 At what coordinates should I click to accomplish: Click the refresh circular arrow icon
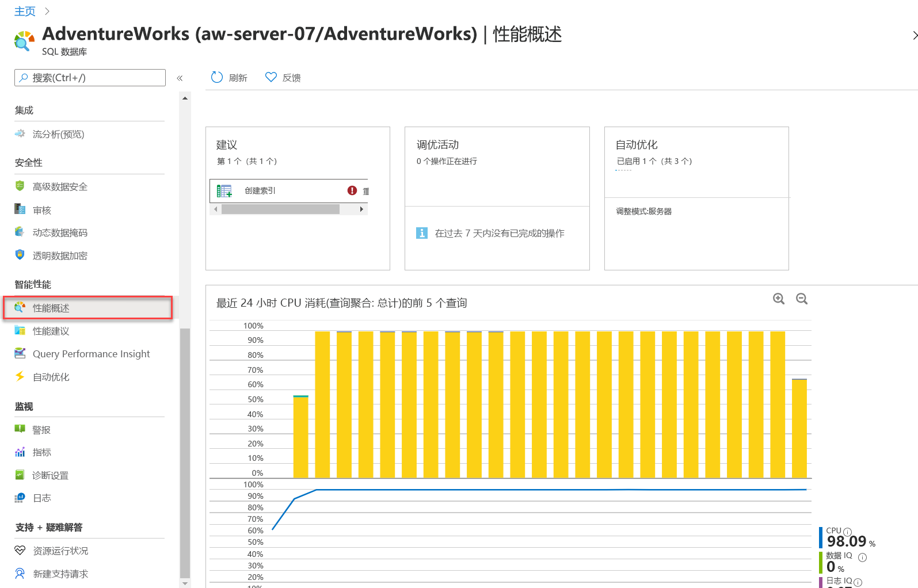point(216,77)
